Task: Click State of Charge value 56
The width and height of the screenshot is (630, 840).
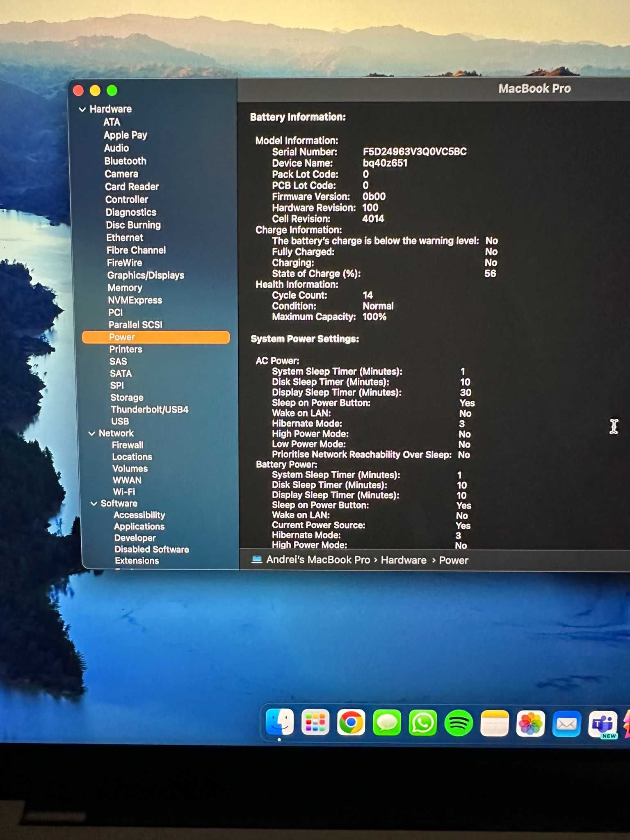Action: coord(490,274)
